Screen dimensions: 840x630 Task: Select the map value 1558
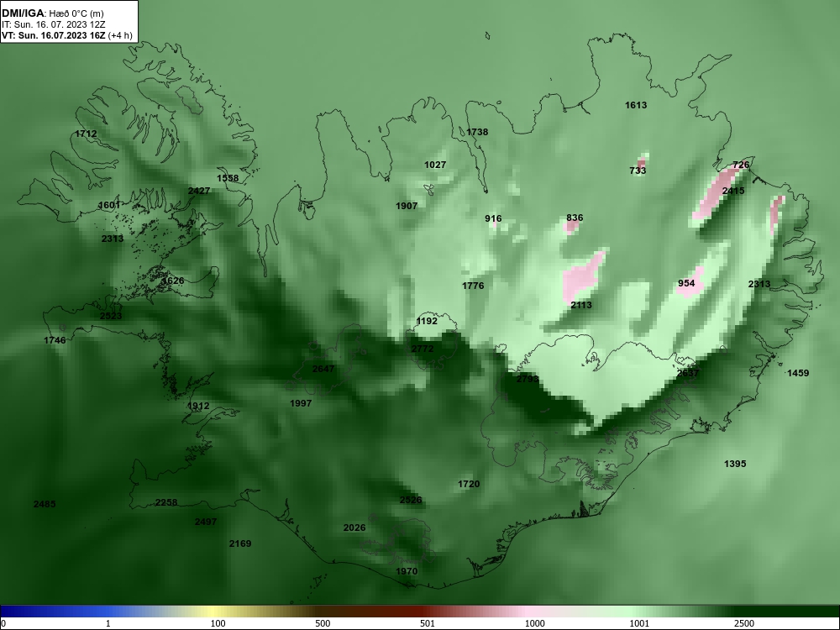click(228, 178)
